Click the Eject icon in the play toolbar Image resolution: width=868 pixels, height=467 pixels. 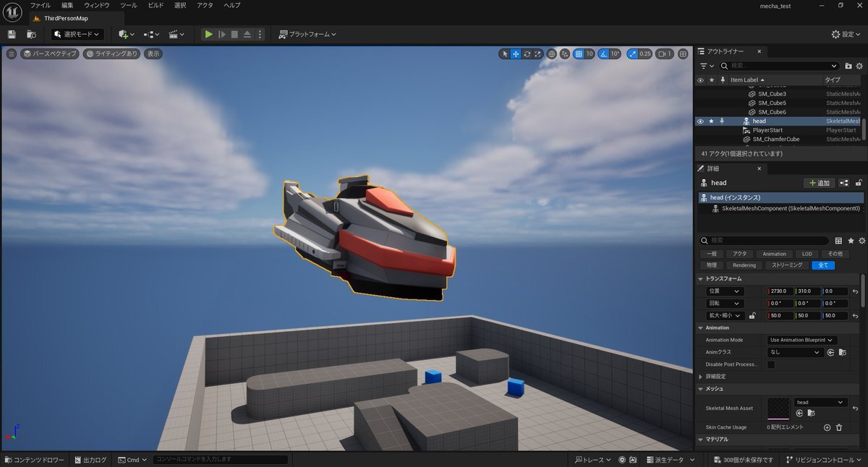point(247,34)
